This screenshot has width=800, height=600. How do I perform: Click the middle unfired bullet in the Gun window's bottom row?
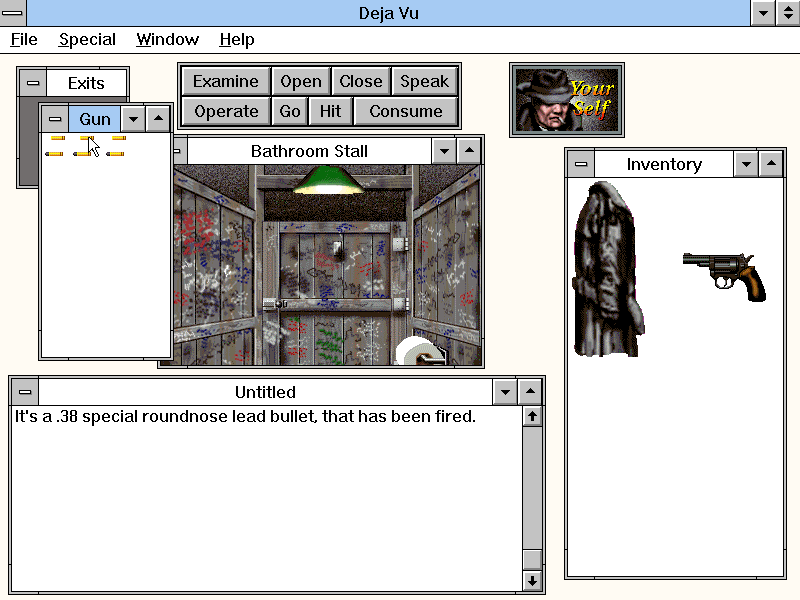(x=82, y=154)
